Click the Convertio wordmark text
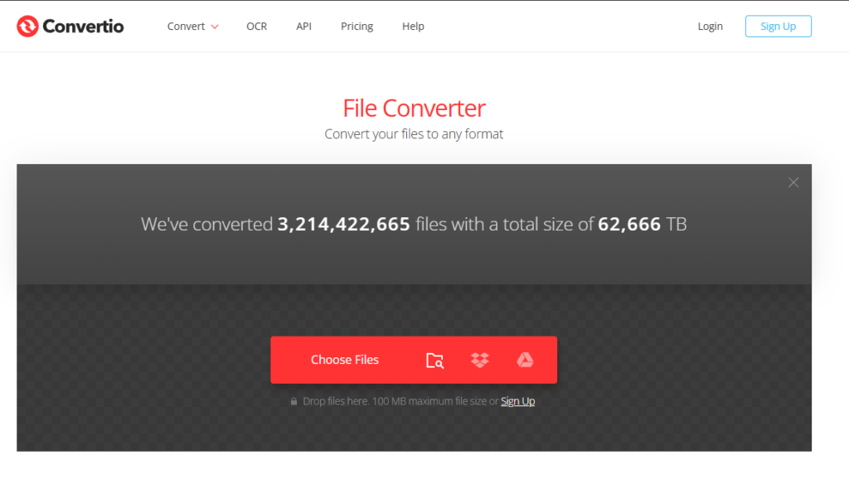Screen dimensions: 849x504 [83, 27]
